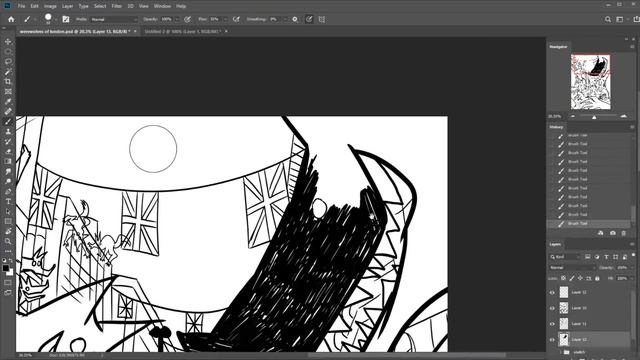Open the Filter menu
This screenshot has width=640, height=360.
tap(117, 6)
